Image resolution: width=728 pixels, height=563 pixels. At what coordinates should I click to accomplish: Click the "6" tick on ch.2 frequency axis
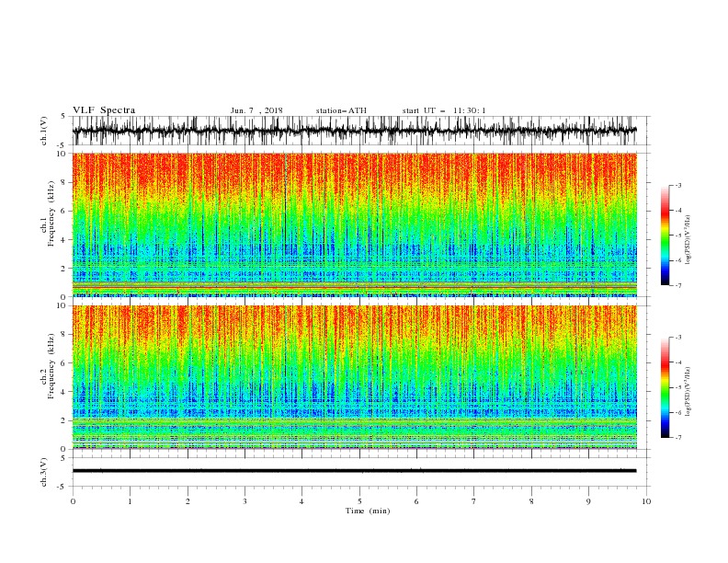[x=64, y=363]
